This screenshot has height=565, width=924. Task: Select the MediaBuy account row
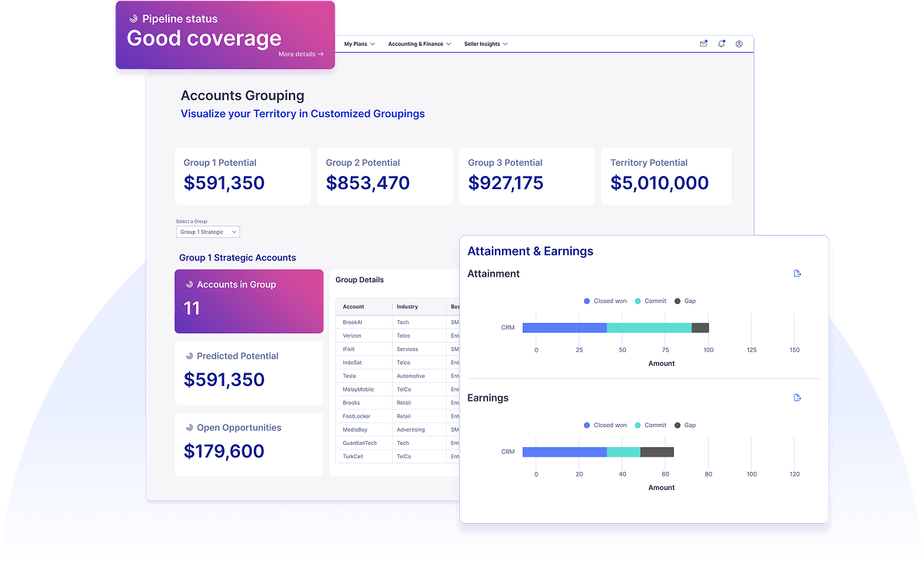tap(397, 430)
